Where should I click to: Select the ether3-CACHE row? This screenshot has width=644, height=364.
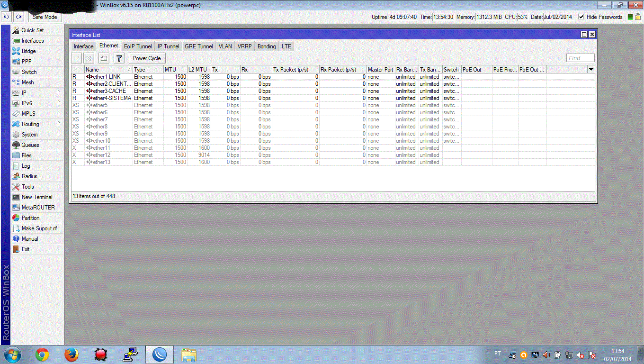click(332, 91)
